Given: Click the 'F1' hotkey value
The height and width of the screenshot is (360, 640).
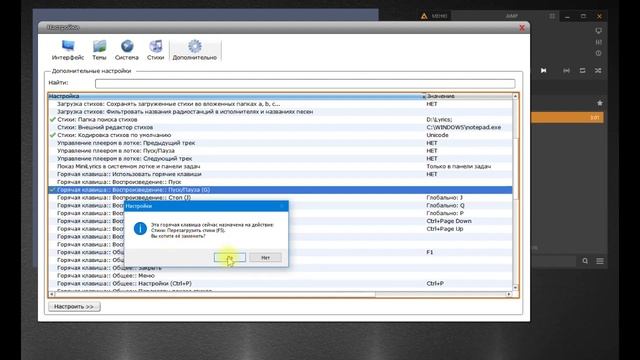Looking at the screenshot, I should (430, 252).
